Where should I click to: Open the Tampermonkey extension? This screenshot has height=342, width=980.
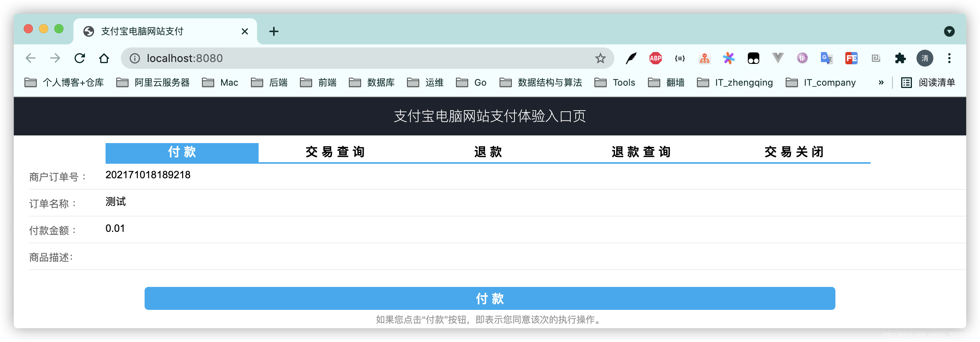point(754,58)
